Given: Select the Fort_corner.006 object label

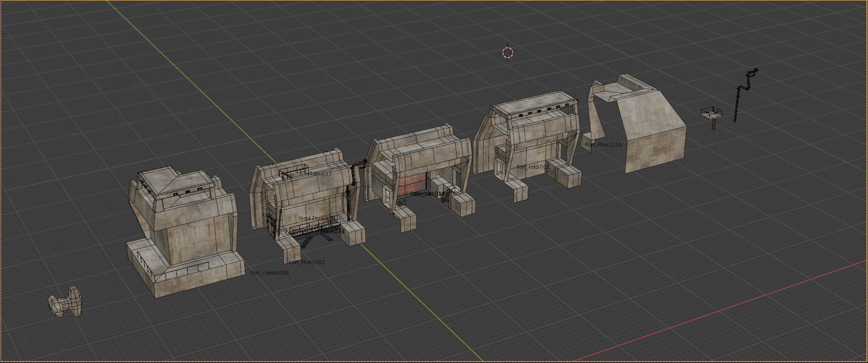Looking at the screenshot, I should coord(269,273).
